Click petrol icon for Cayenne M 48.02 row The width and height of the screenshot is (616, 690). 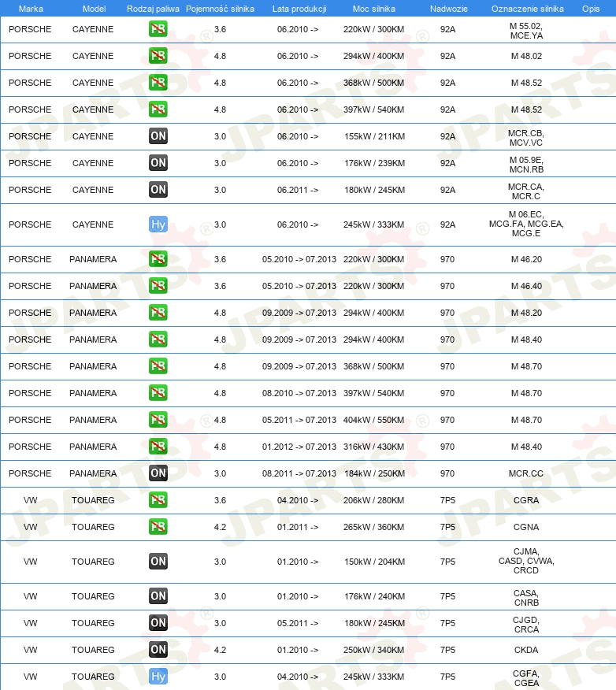point(158,56)
